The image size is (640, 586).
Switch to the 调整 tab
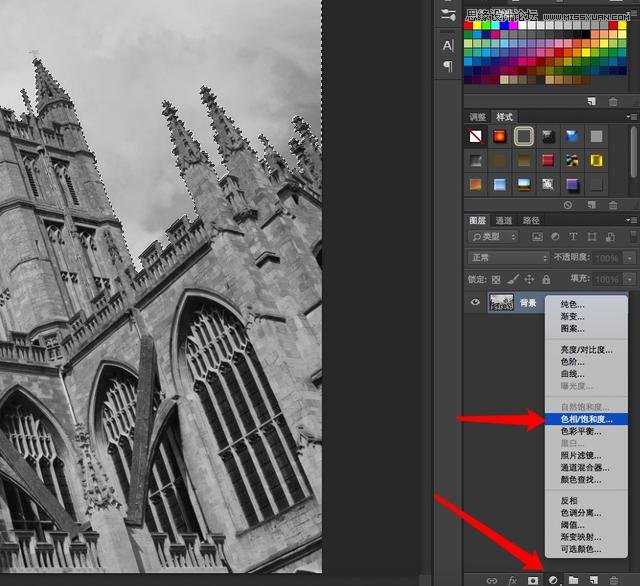(x=478, y=117)
